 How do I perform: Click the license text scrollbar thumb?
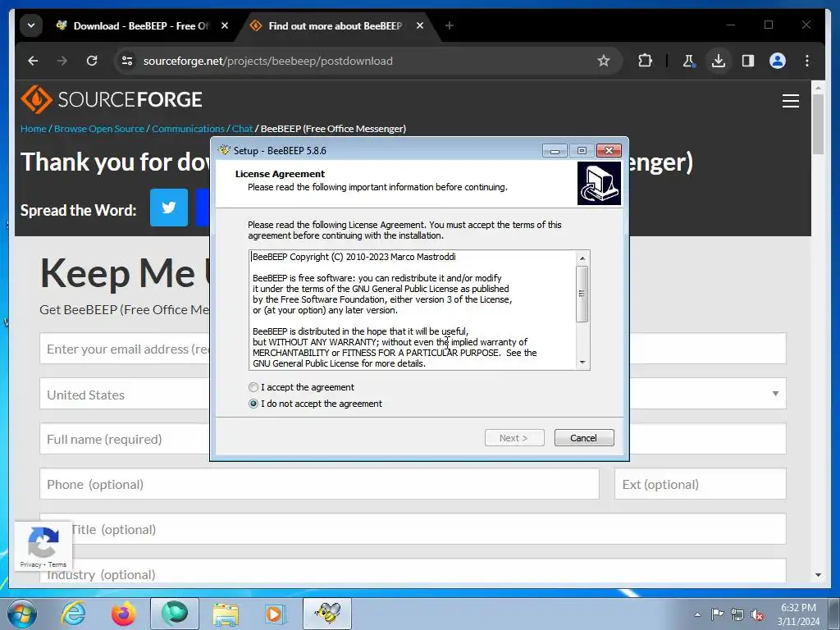(x=582, y=294)
